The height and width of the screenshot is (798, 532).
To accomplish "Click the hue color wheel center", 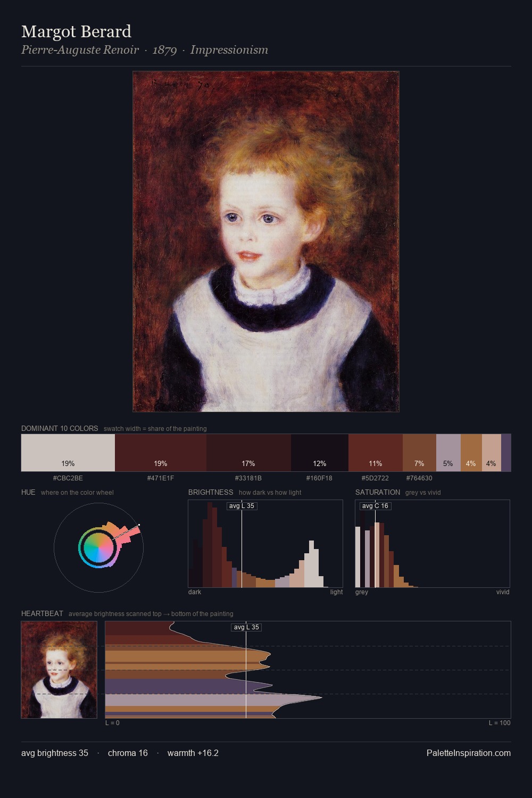I will click(x=98, y=547).
